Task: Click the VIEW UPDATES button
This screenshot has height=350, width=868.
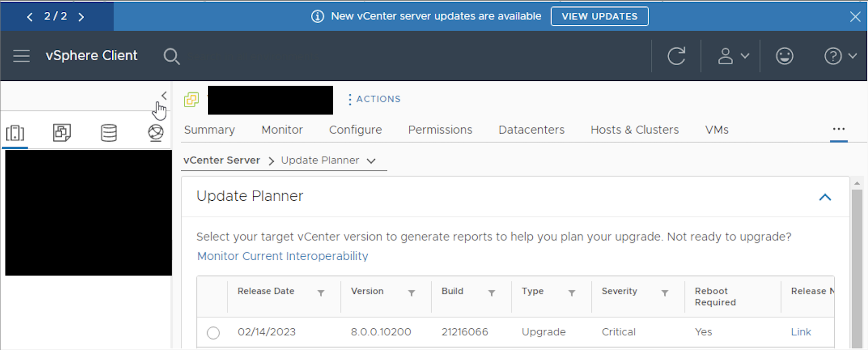Action: point(599,16)
